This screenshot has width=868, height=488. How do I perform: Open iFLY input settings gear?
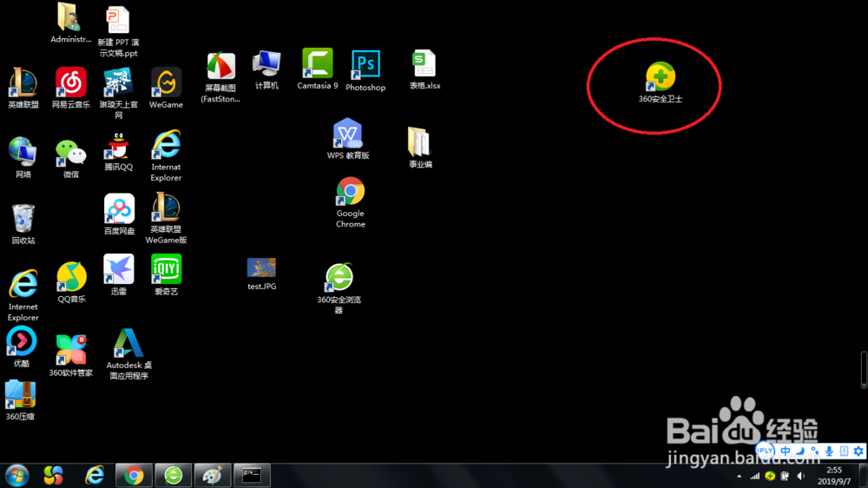[x=858, y=451]
